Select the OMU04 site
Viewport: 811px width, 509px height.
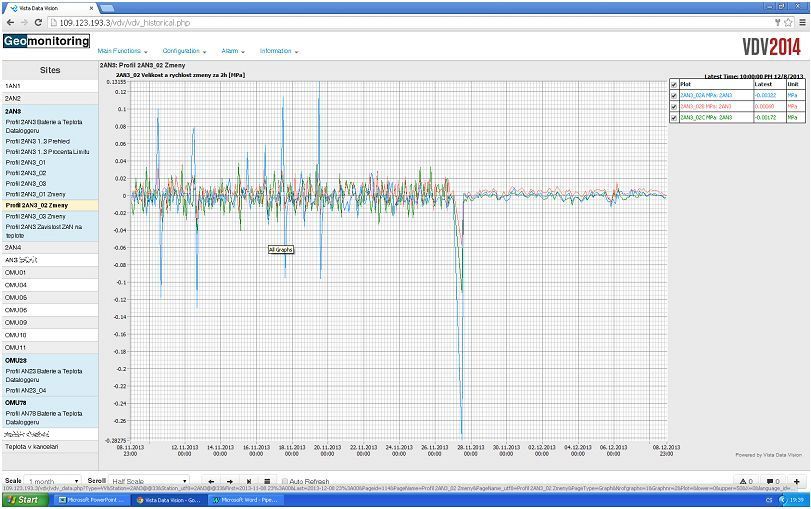(50, 285)
